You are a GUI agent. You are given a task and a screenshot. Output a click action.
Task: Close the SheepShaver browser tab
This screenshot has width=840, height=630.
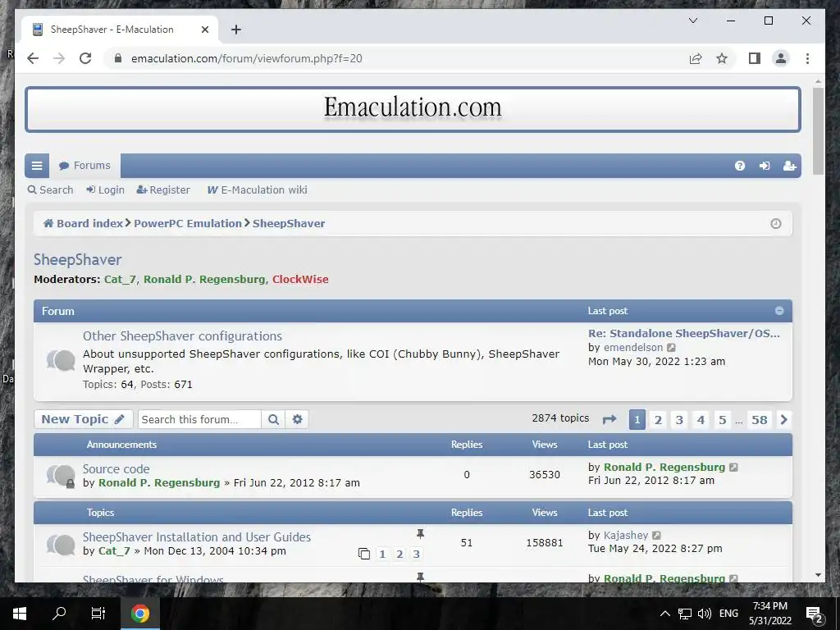pos(204,30)
